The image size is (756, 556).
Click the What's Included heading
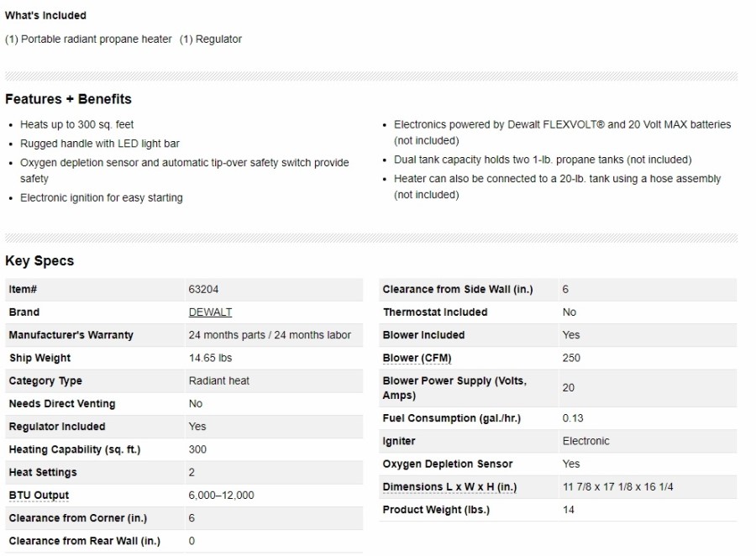45,15
